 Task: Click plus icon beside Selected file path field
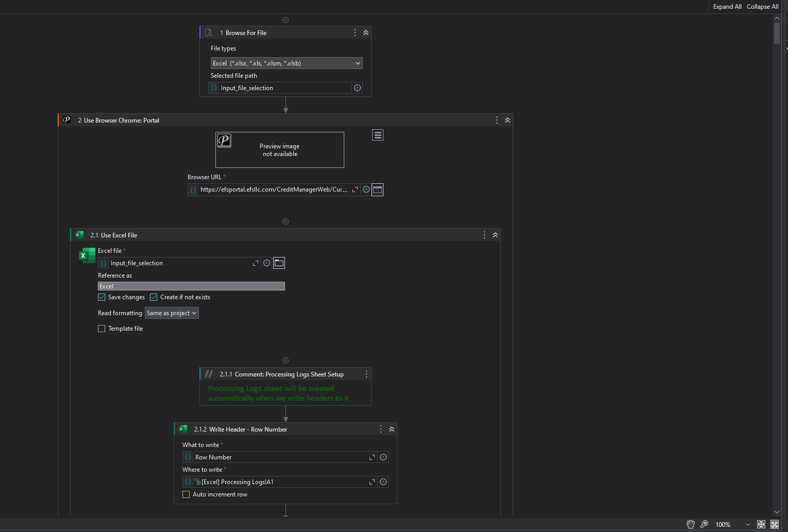point(357,88)
